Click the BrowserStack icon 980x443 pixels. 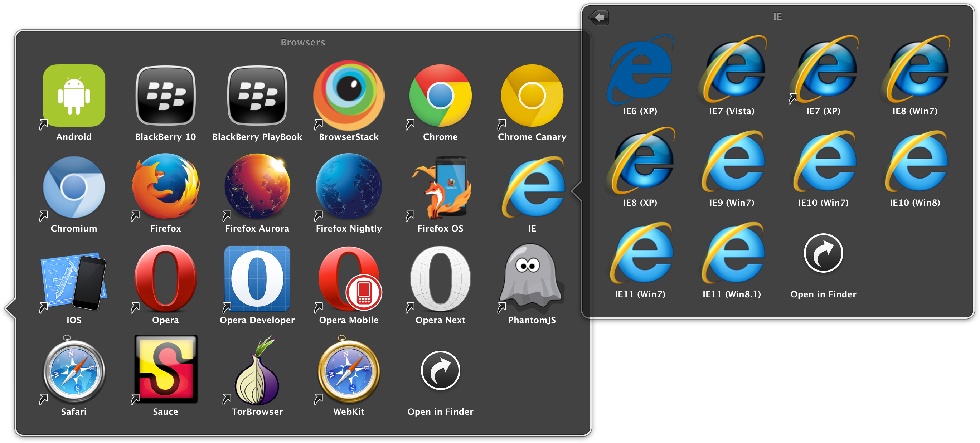pos(349,96)
